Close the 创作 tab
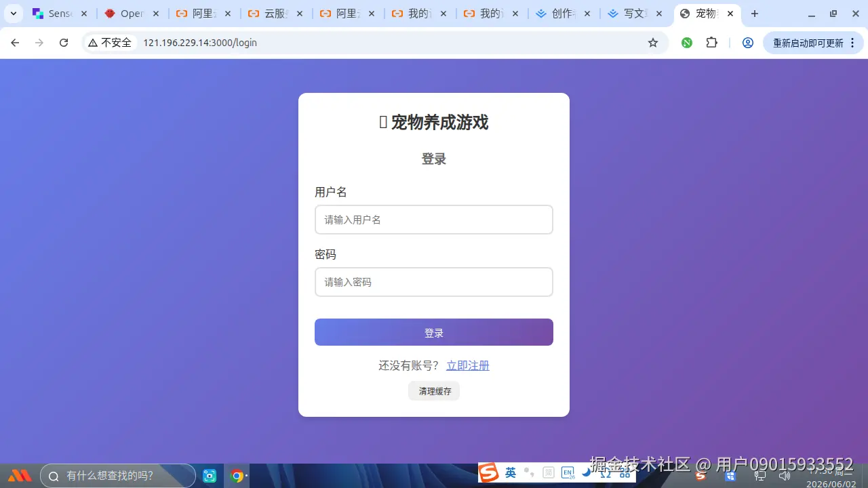This screenshot has width=868, height=488. point(587,14)
